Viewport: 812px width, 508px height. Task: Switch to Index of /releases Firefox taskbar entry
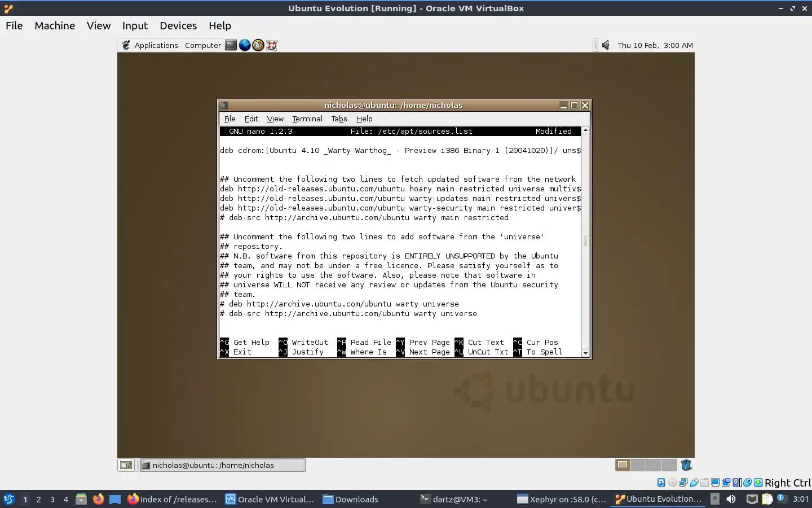[172, 499]
